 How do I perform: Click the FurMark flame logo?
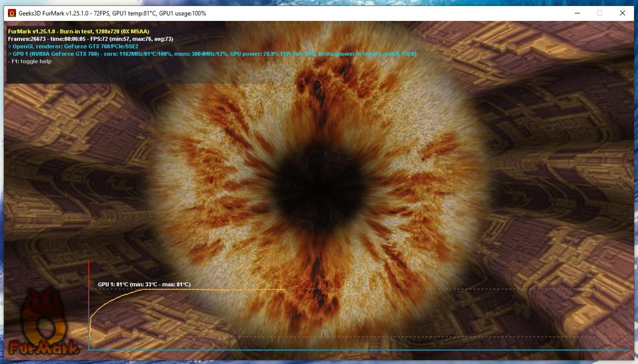pos(44,323)
